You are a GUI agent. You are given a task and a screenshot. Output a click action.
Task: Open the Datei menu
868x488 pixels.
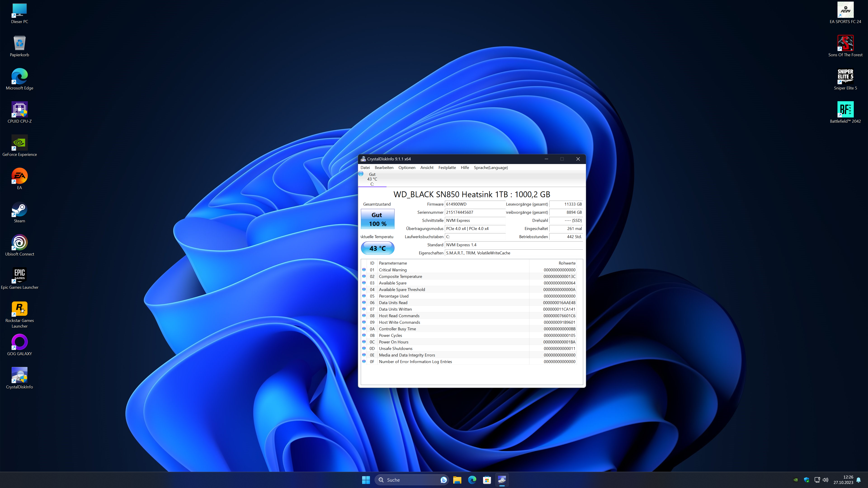click(x=365, y=167)
